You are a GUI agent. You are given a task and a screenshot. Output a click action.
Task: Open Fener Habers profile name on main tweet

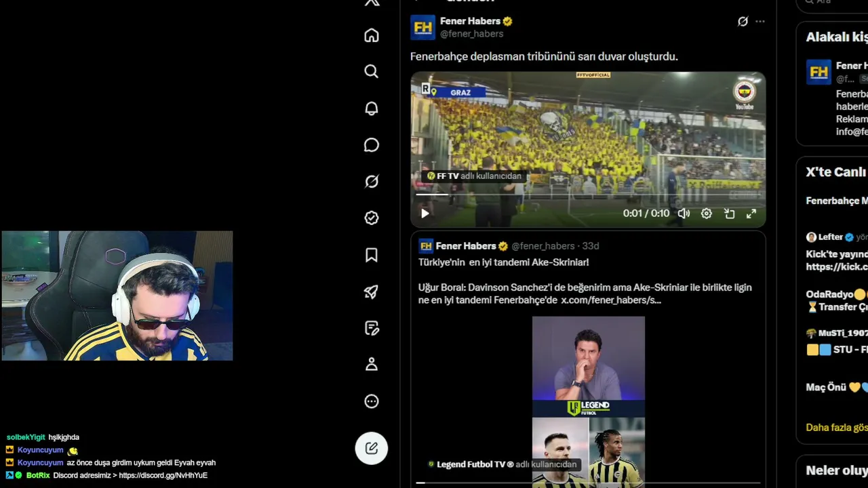(470, 21)
